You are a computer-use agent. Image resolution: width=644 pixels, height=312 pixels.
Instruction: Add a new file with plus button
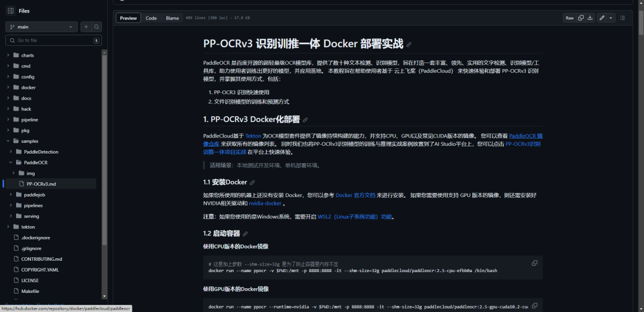[86, 27]
